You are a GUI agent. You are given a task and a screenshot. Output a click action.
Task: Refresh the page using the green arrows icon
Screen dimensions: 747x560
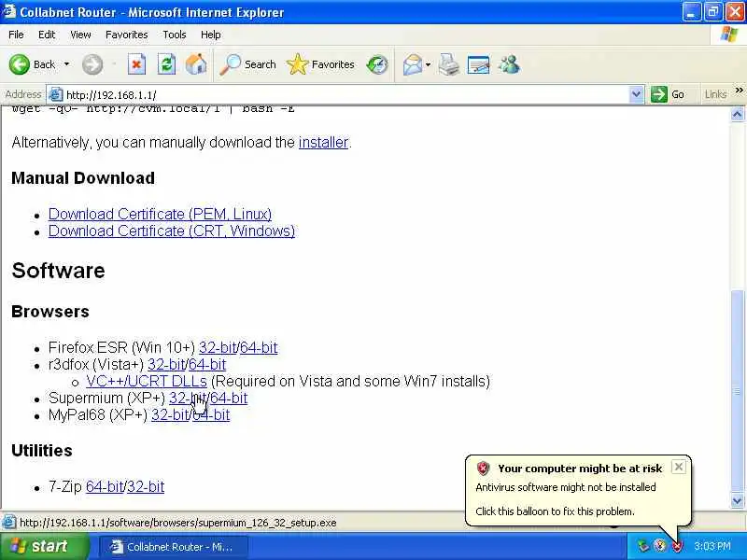point(166,64)
